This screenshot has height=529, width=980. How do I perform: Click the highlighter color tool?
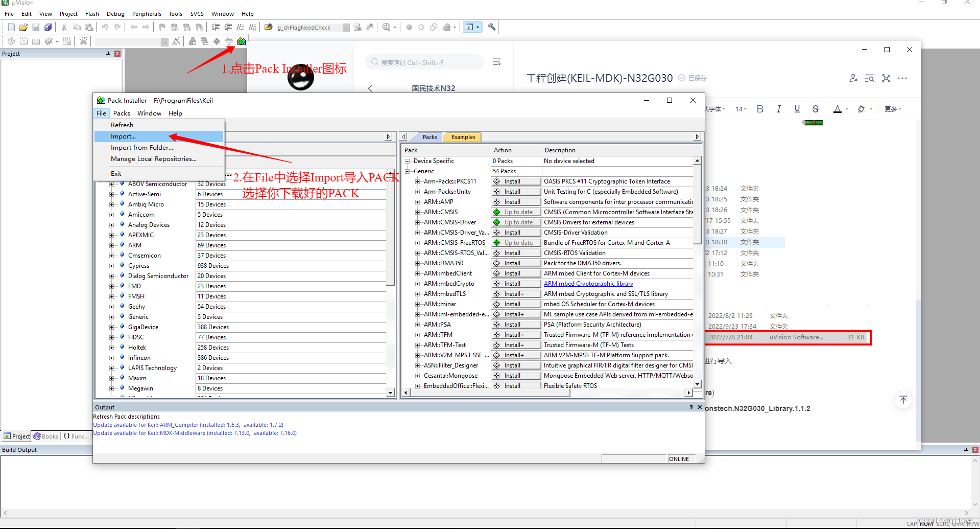861,109
